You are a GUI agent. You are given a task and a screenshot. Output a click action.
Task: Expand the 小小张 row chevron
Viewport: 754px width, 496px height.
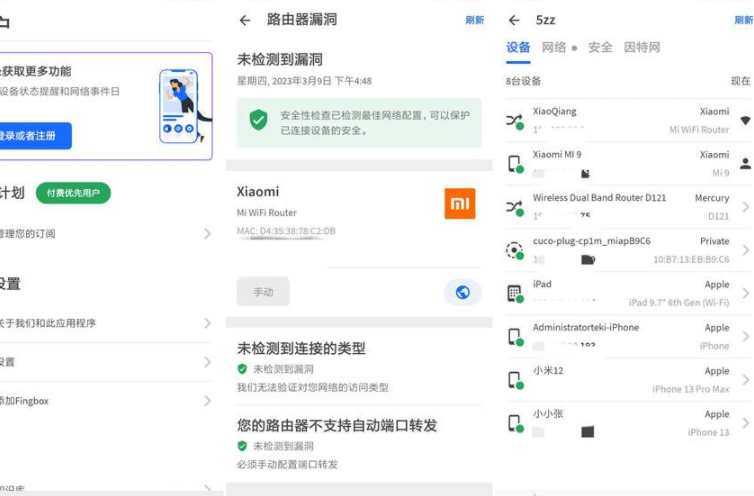[746, 423]
